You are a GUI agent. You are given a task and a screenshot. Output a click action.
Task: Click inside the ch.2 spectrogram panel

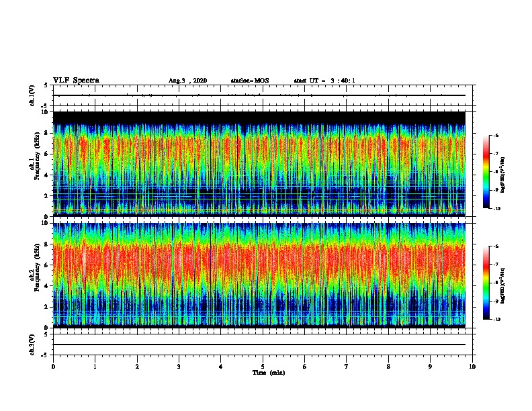pos(259,275)
